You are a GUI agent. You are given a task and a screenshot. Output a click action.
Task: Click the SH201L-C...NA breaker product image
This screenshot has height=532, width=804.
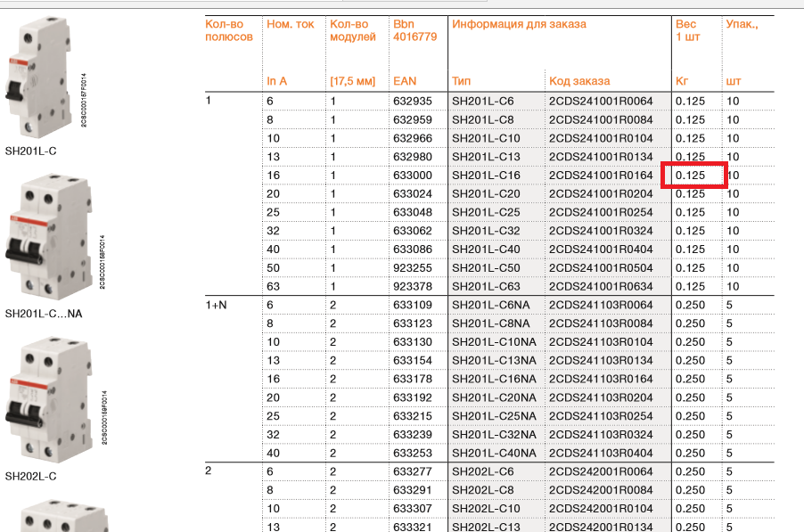pos(49,237)
